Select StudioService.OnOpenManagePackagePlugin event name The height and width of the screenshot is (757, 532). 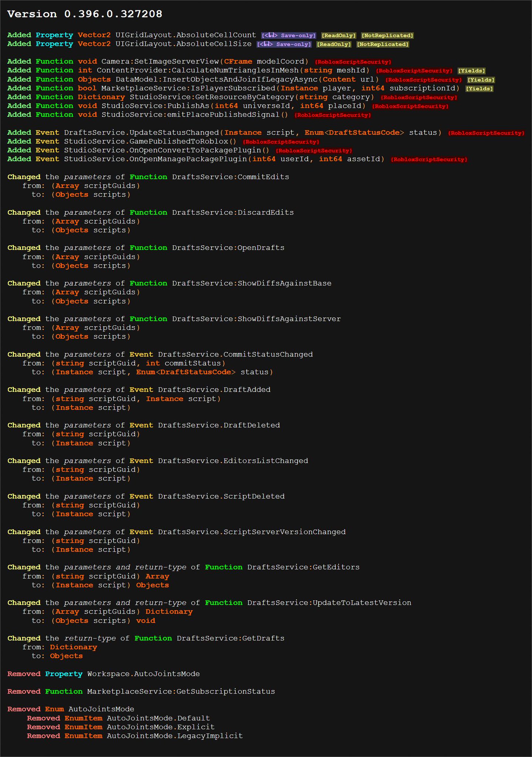tap(156, 159)
